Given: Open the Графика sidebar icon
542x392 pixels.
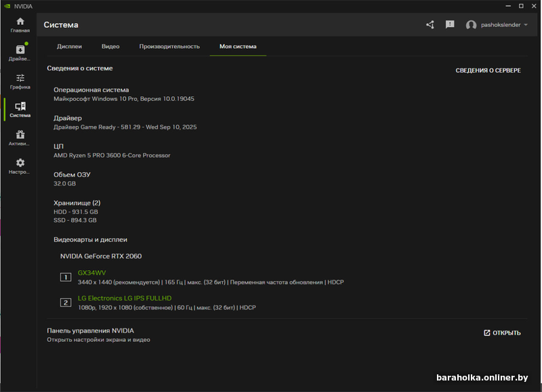Looking at the screenshot, I should [20, 81].
